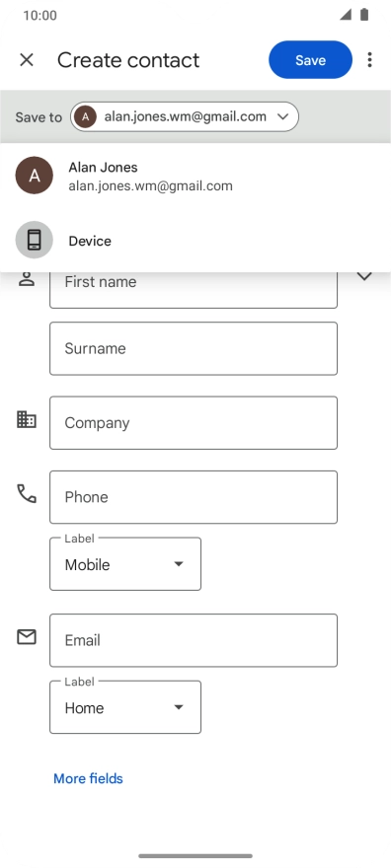Expand more name fields chevron
391x868 pixels.
[x=364, y=276]
